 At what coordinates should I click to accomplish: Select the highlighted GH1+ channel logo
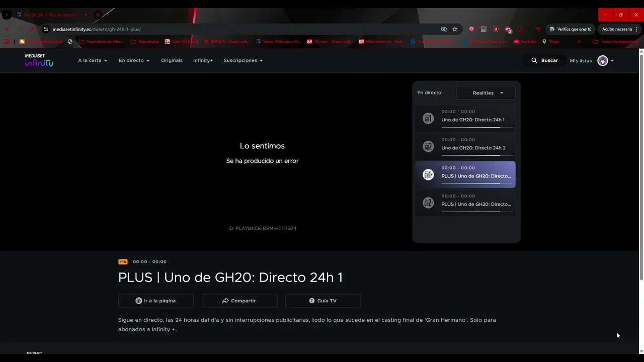point(428,174)
